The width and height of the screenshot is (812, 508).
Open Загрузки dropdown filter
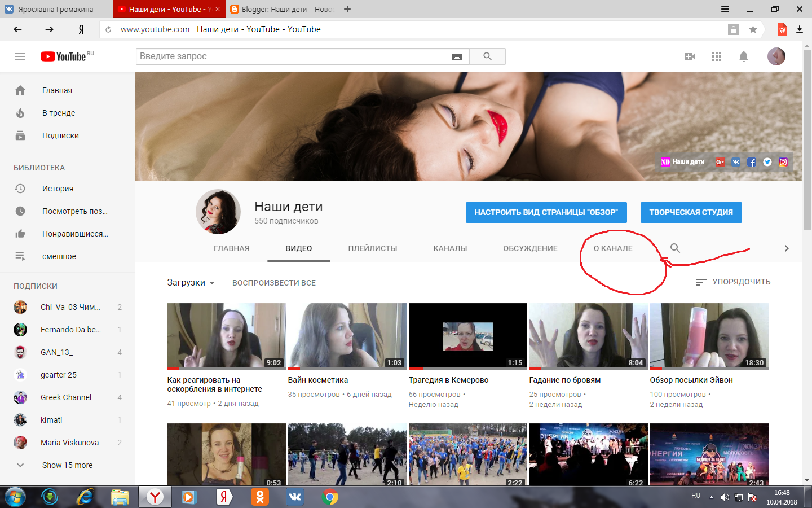click(x=191, y=282)
